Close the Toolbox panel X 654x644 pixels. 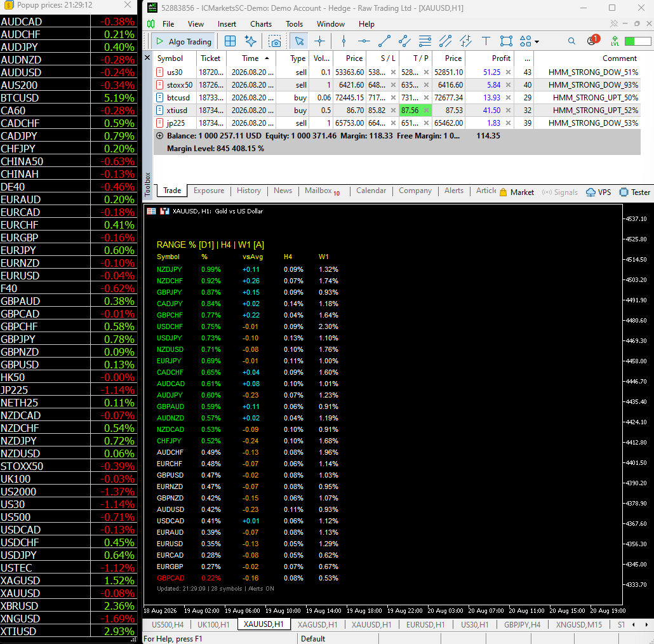[x=147, y=58]
